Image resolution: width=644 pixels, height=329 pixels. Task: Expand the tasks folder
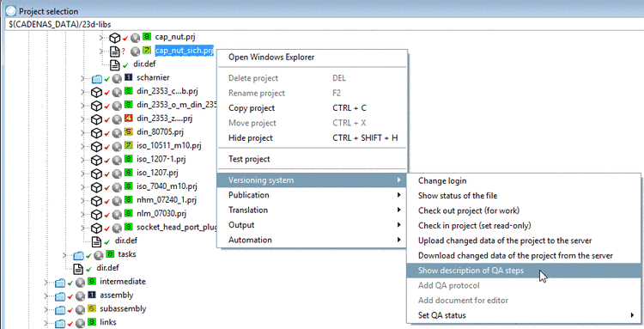[x=64, y=255]
